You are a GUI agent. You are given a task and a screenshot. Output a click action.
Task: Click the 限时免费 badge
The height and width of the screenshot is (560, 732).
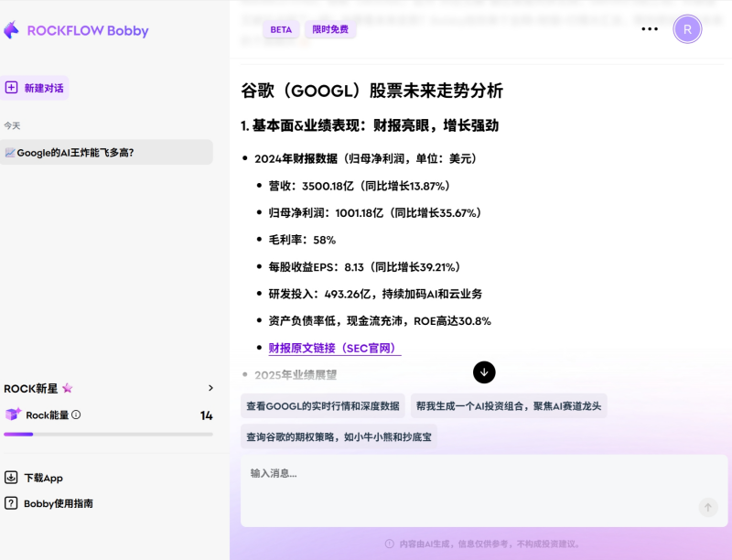[330, 29]
